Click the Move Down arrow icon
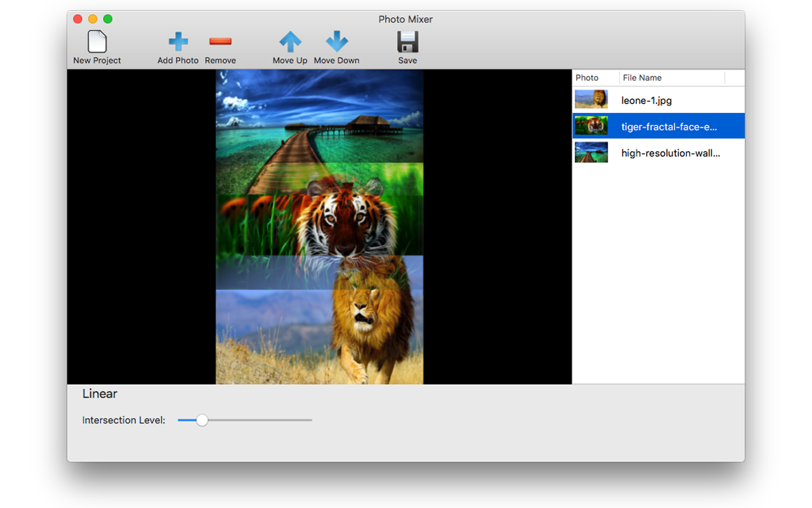812x508 pixels. pos(337,42)
